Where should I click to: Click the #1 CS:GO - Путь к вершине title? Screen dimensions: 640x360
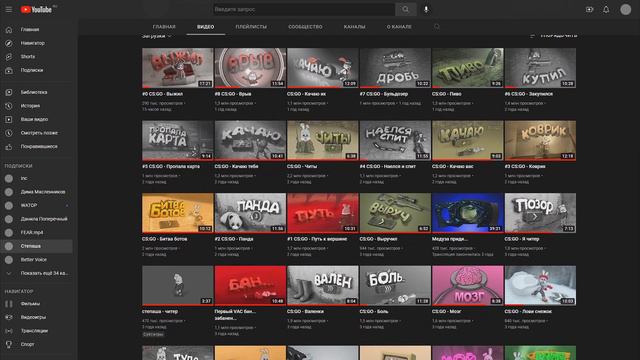click(317, 239)
